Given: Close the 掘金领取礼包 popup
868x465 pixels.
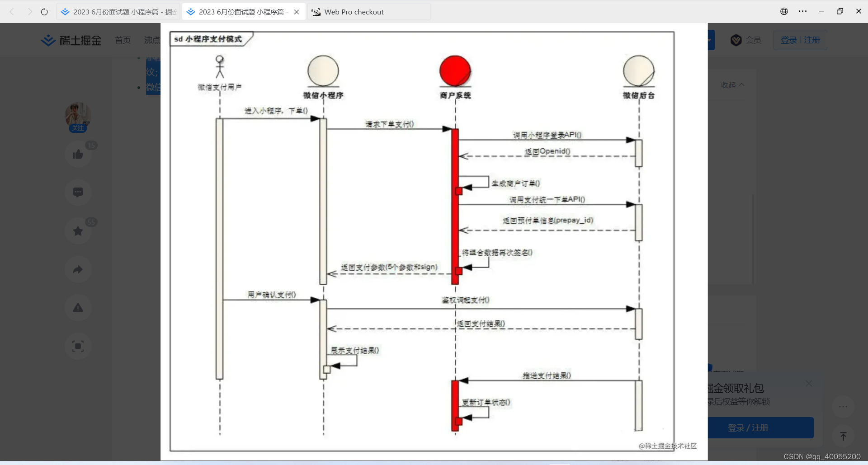Looking at the screenshot, I should [809, 383].
